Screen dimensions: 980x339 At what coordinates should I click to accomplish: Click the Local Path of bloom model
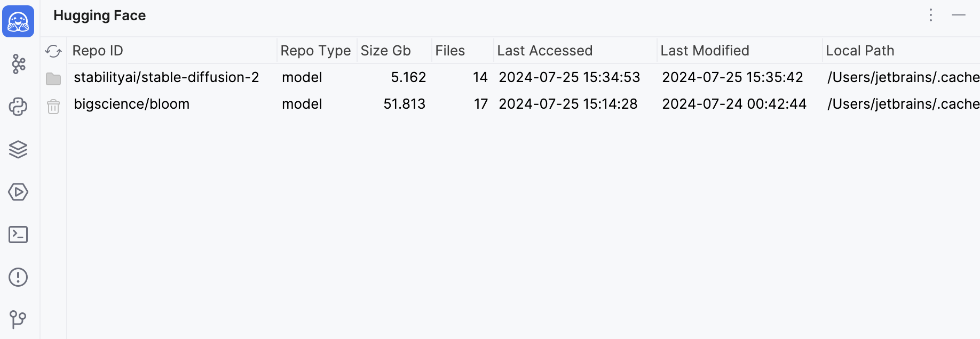(x=902, y=104)
